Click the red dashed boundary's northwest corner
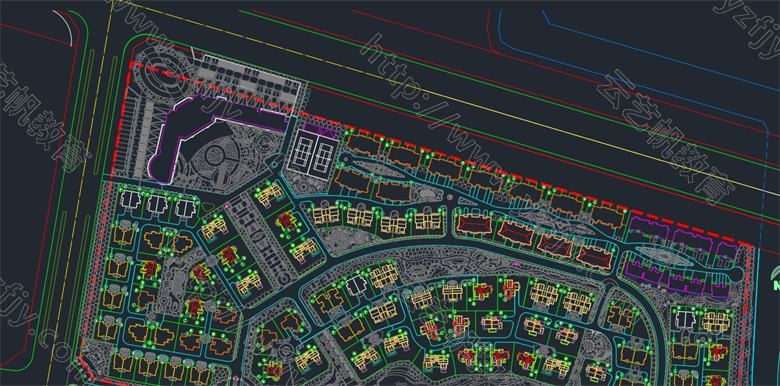The image size is (780, 386). coord(131,64)
